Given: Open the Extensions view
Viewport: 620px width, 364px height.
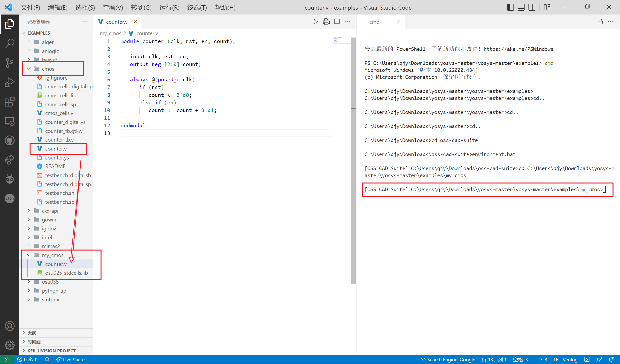Looking at the screenshot, I should click(10, 102).
